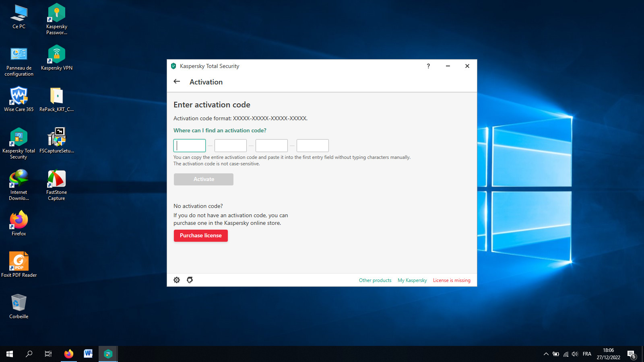Select Firefox desktop shortcut

coord(19,223)
